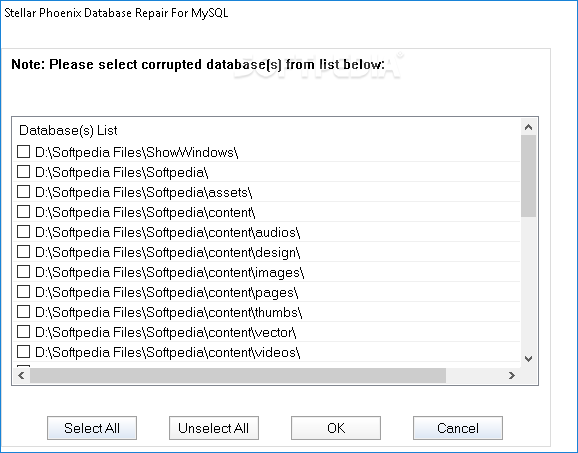Click the row text ending in Softpedia\assets\

point(144,192)
